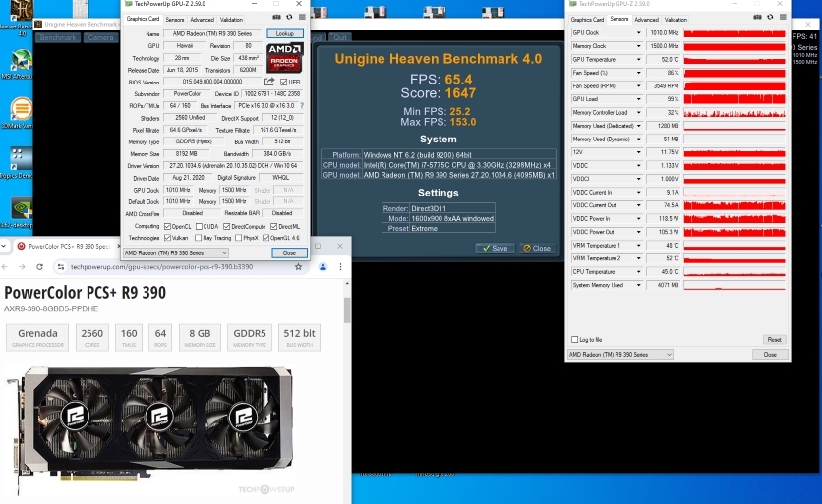Click the "1010.0 MHz" GPU Clock value
The height and width of the screenshot is (504, 822).
pos(663,33)
